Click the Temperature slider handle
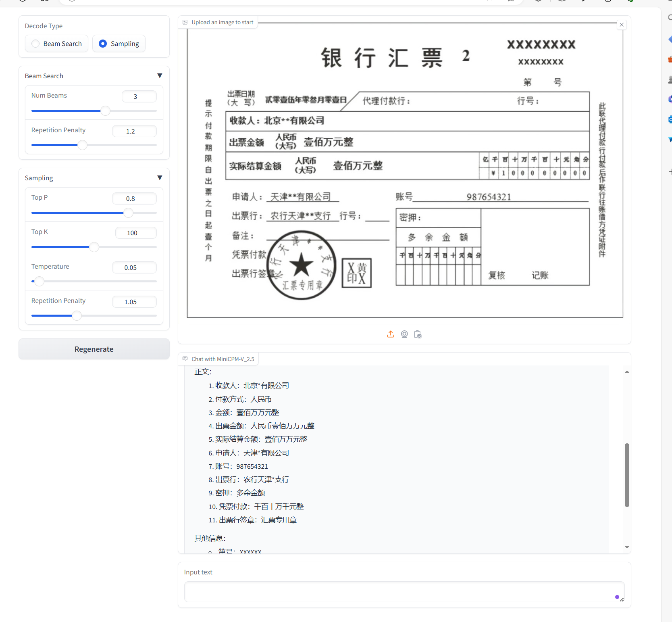This screenshot has width=672, height=622. (x=39, y=281)
